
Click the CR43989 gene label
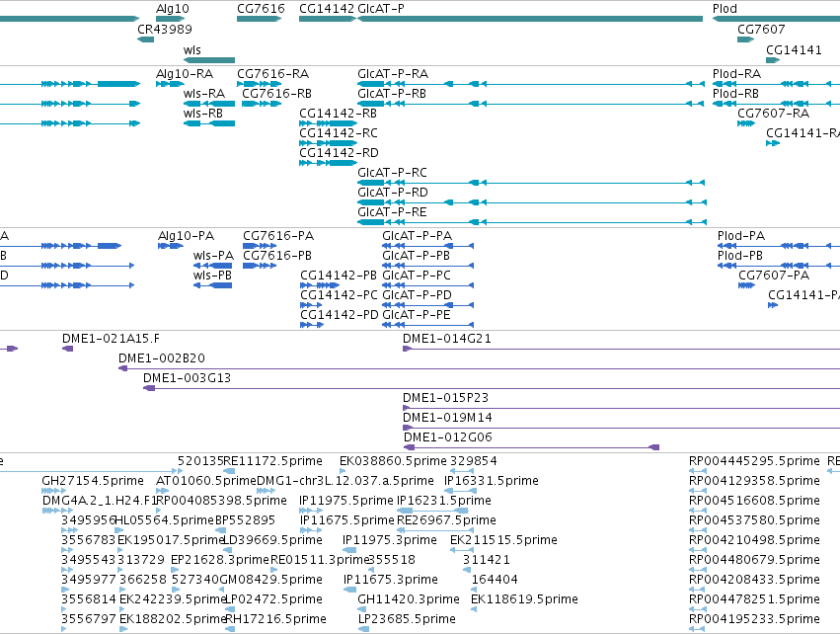165,29
